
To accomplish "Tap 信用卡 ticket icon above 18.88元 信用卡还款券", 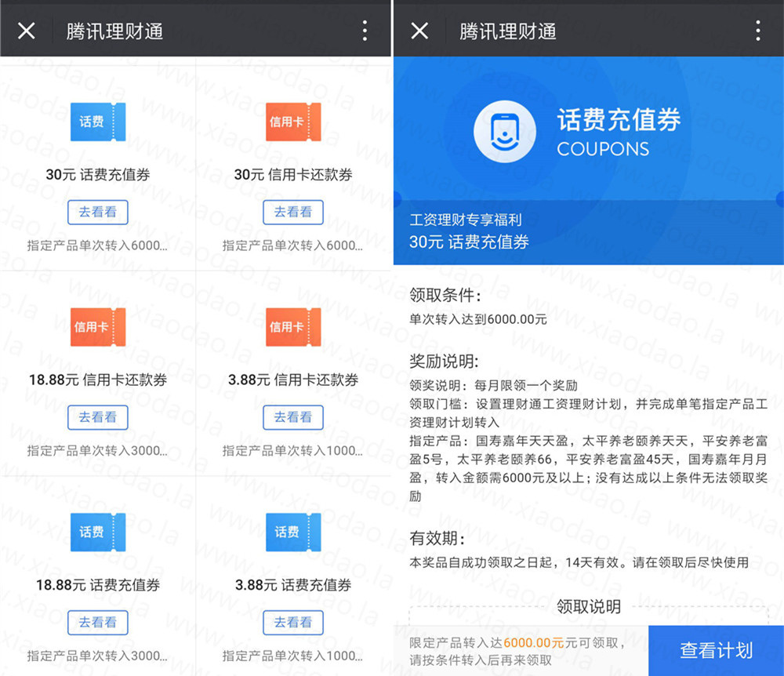I will [x=98, y=327].
